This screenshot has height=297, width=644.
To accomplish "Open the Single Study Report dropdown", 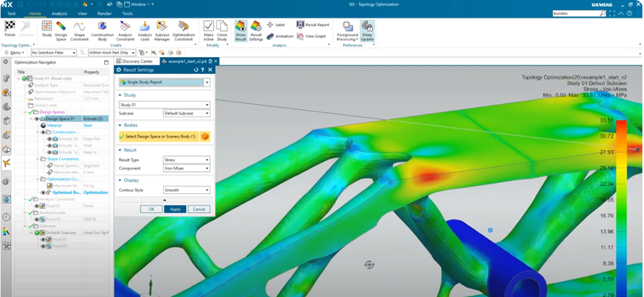I will (164, 82).
